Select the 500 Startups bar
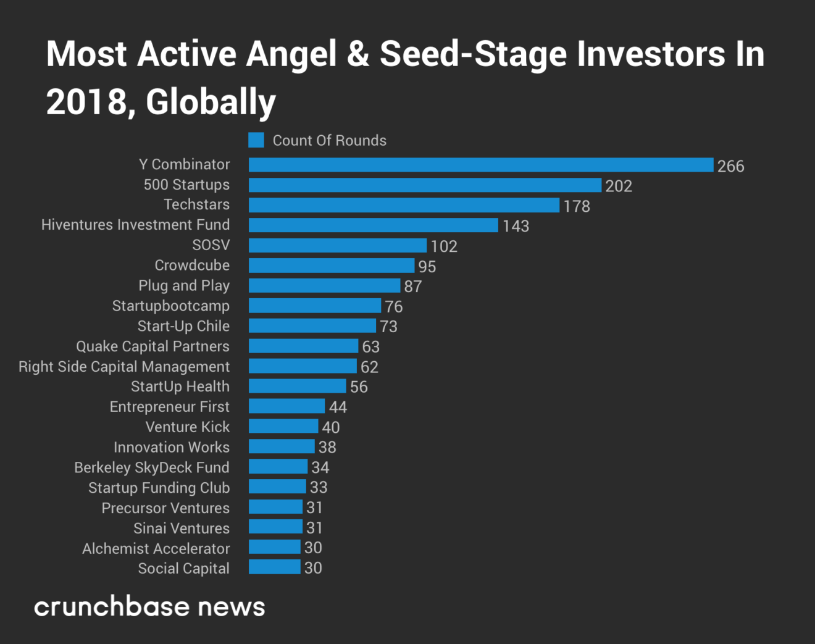The width and height of the screenshot is (815, 644). tap(425, 185)
